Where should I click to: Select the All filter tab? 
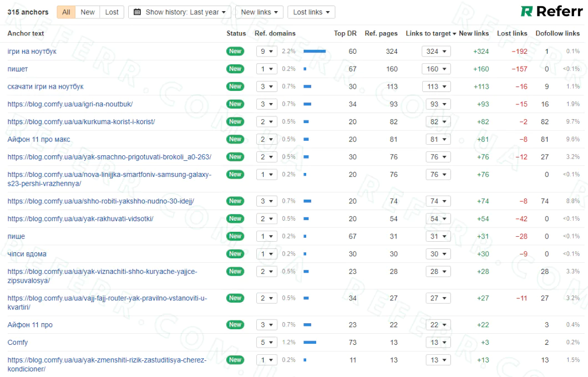tap(66, 12)
